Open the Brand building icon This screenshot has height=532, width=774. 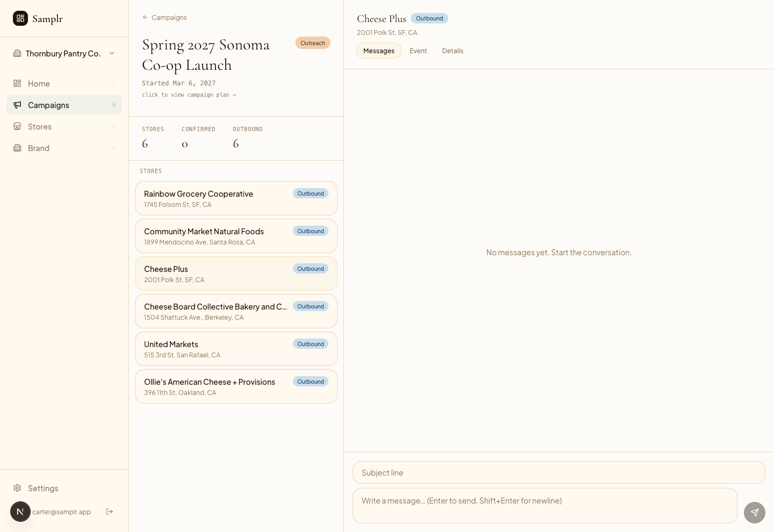(x=17, y=148)
